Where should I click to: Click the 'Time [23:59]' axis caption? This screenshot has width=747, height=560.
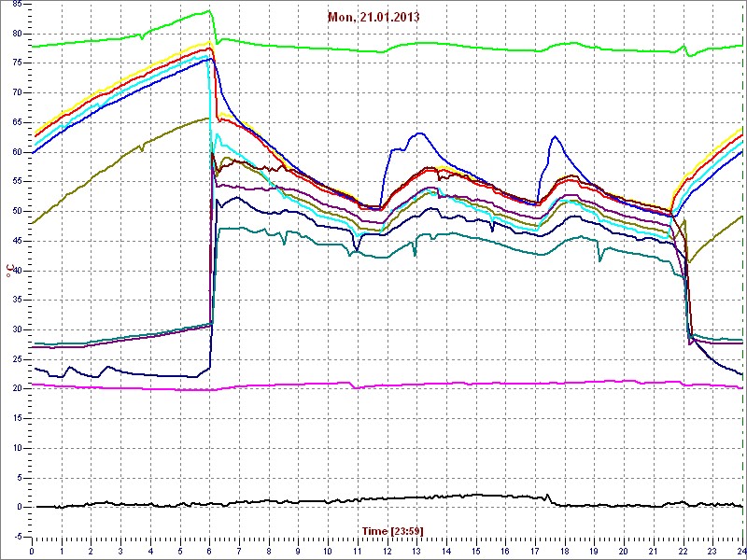coord(392,530)
